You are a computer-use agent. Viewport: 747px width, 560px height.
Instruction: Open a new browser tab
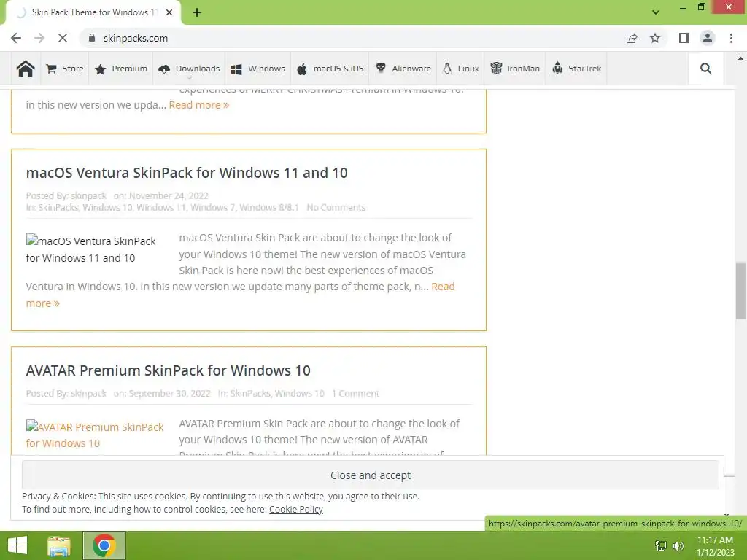coord(197,12)
